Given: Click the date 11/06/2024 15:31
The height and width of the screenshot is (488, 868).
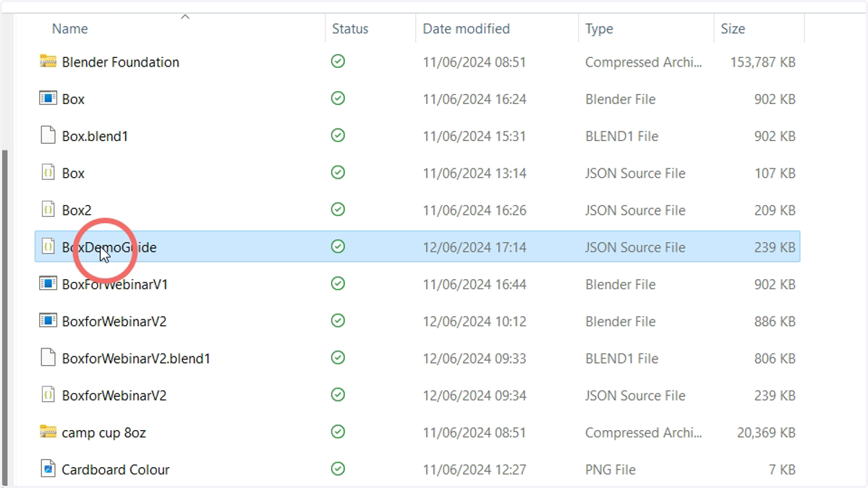Looking at the screenshot, I should point(475,136).
